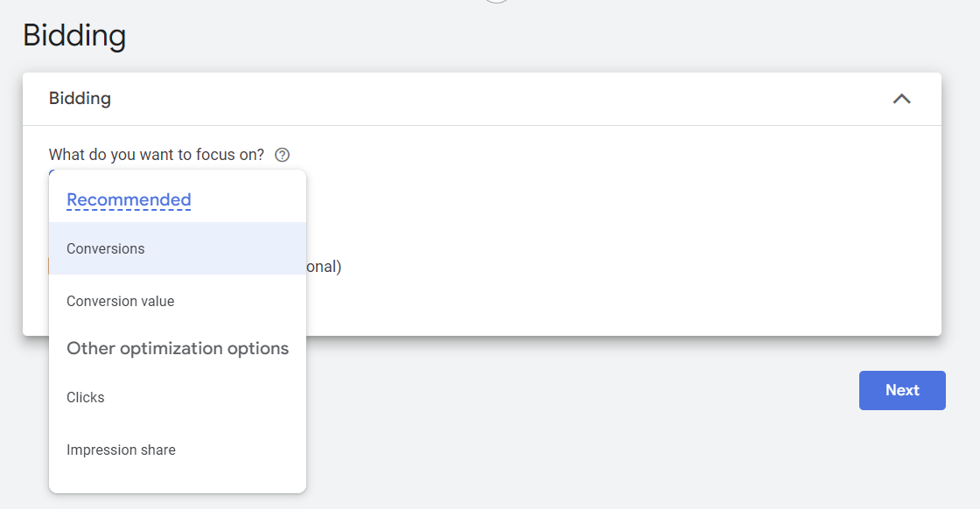This screenshot has width=980, height=509.
Task: Select Conversions from the focus dropdown
Action: [106, 248]
